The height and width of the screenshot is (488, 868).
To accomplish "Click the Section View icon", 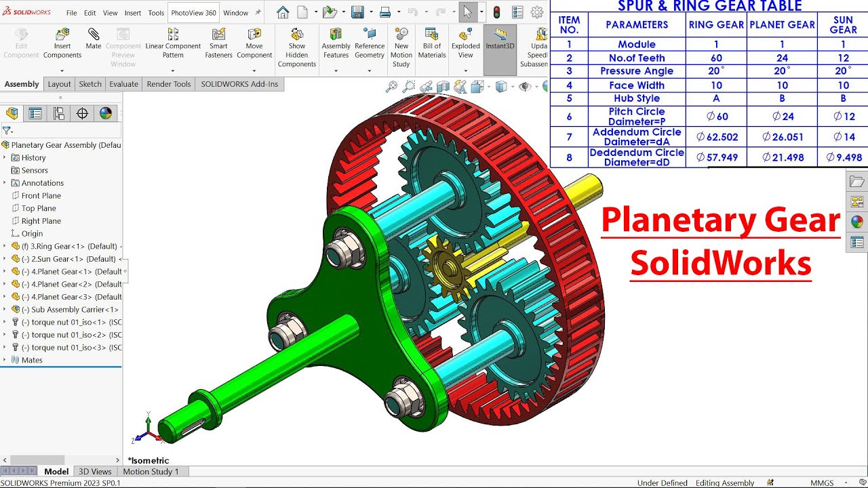I will tap(443, 86).
